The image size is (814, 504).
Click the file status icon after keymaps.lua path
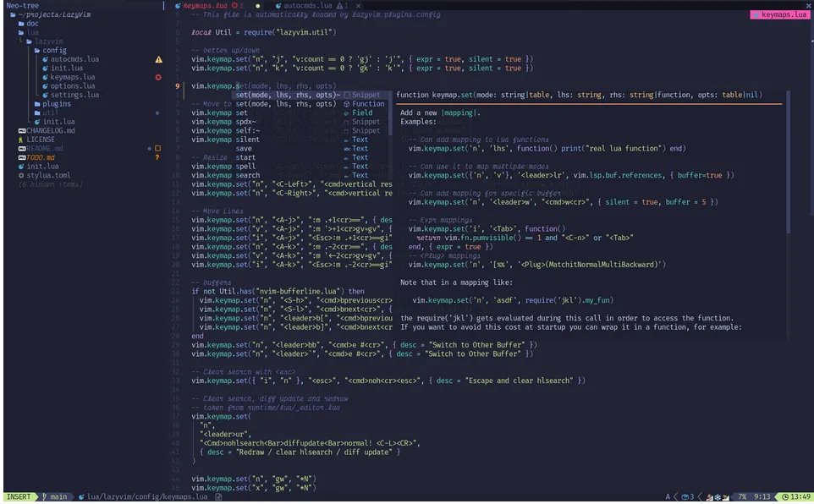[218, 496]
